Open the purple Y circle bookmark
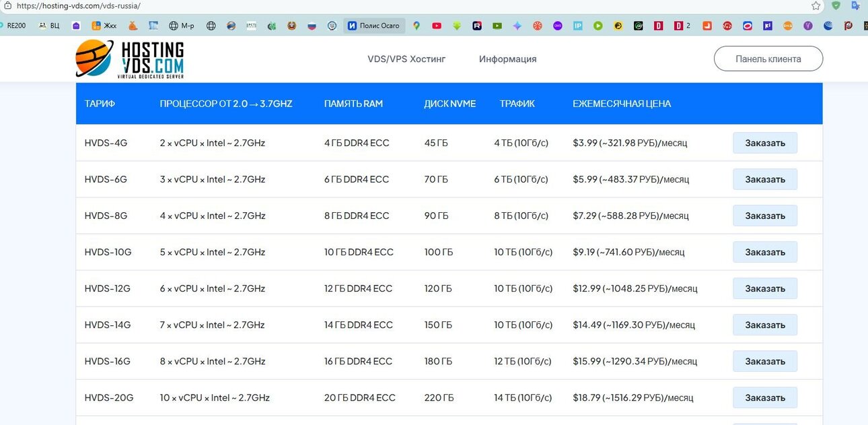868x425 pixels. tap(807, 26)
